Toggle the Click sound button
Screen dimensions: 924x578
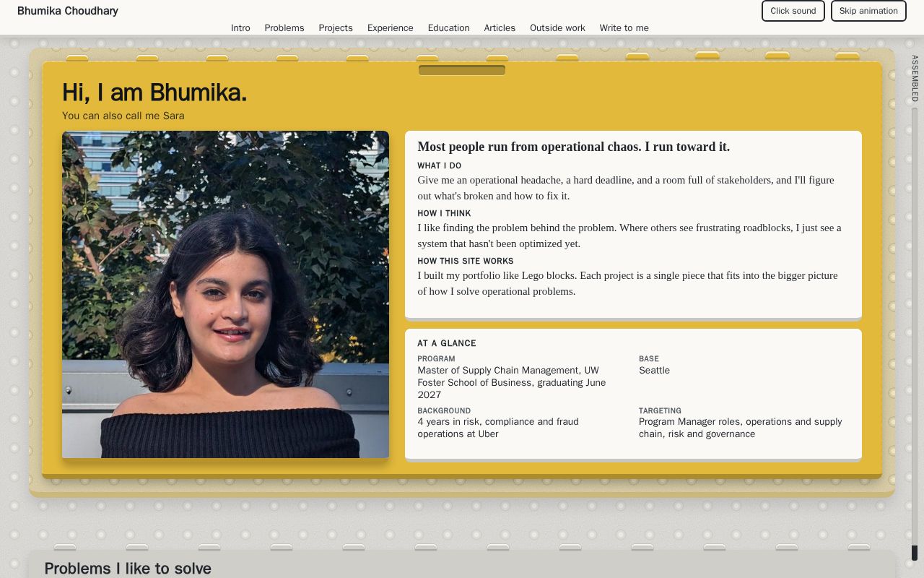[793, 11]
